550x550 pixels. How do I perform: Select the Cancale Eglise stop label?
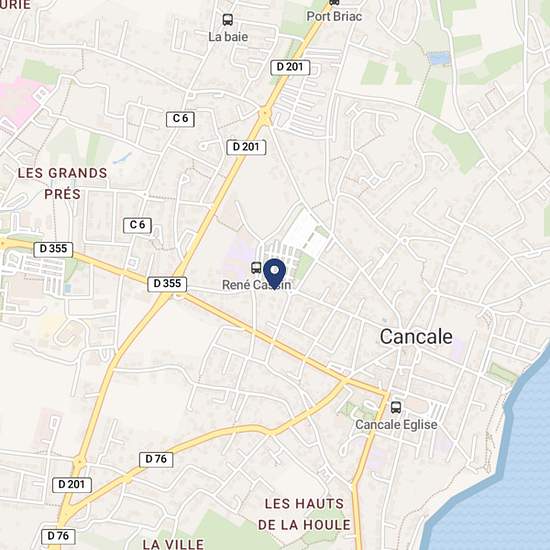(396, 425)
